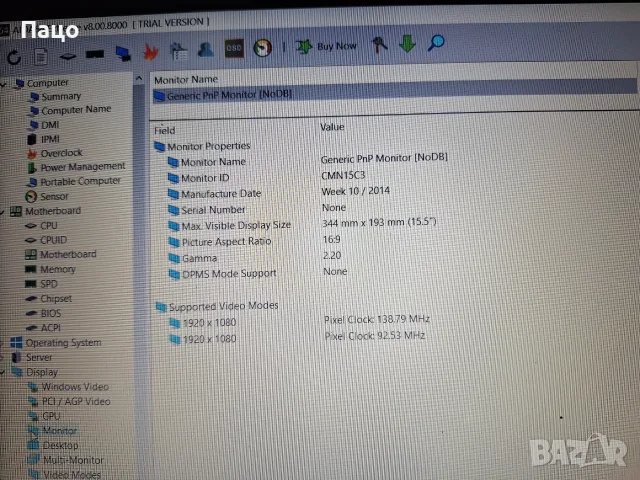Open the Overclock tree item
The height and width of the screenshot is (480, 640).
point(61,153)
